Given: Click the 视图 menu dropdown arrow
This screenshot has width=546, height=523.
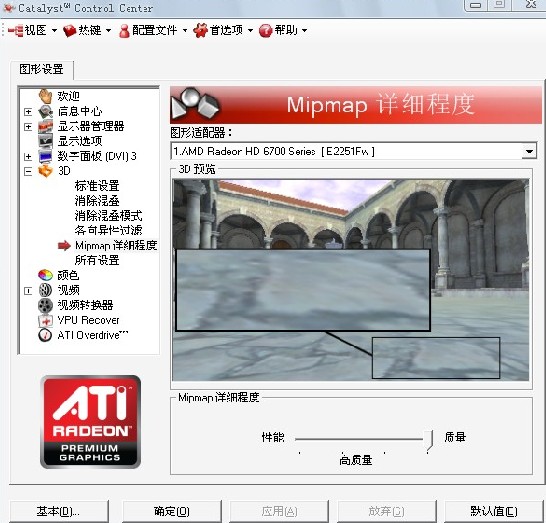Looking at the screenshot, I should pos(54,31).
